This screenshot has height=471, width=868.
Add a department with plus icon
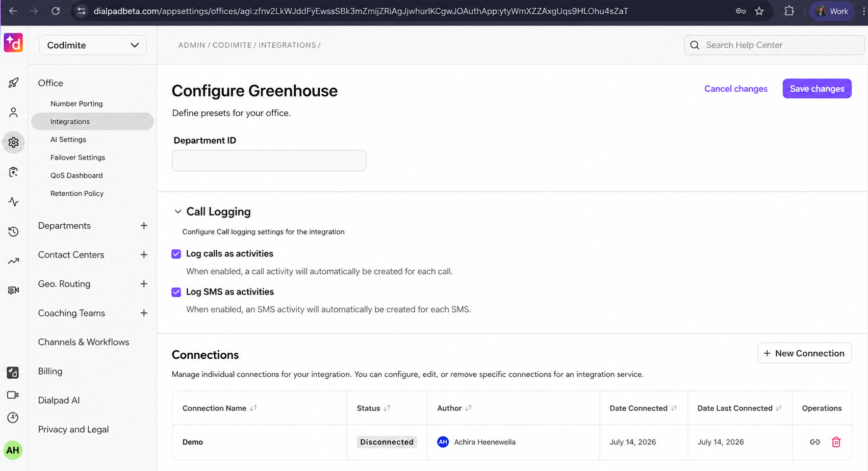click(x=144, y=225)
